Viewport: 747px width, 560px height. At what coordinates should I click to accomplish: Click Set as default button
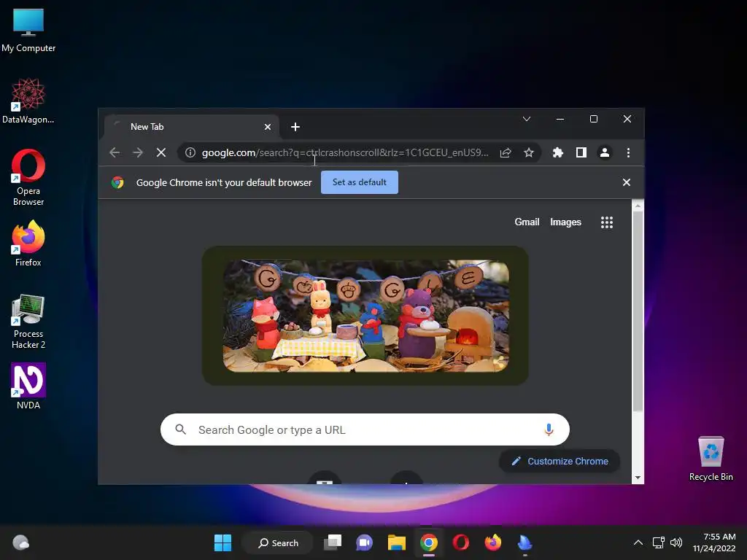click(x=359, y=182)
